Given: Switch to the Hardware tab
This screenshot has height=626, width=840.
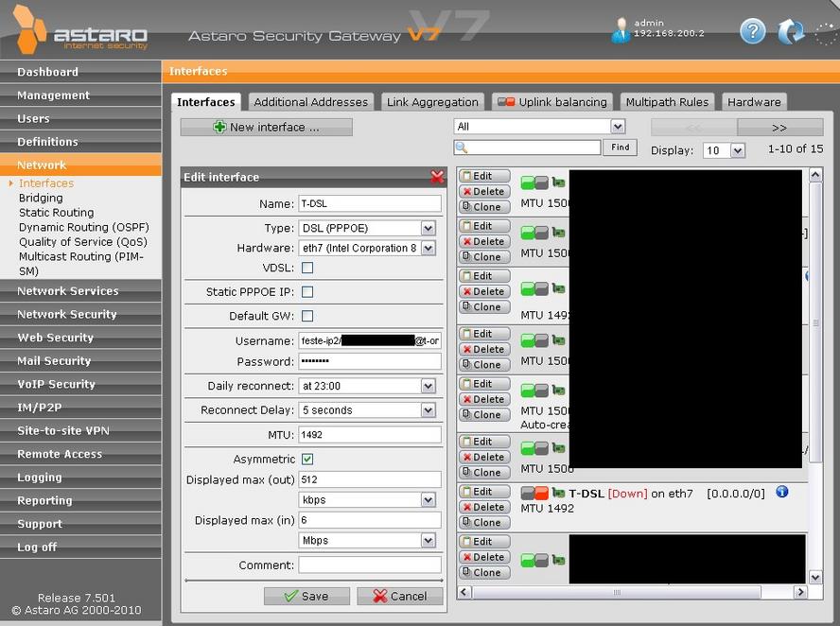Looking at the screenshot, I should pyautogui.click(x=754, y=102).
